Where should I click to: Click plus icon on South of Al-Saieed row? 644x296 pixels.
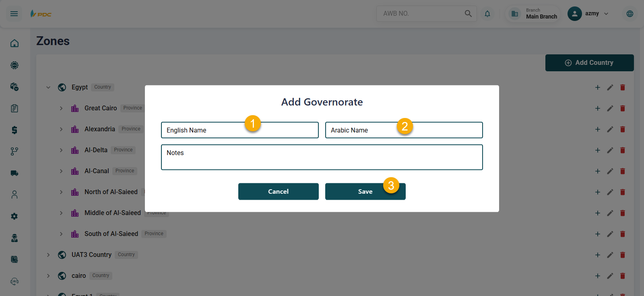pos(598,234)
